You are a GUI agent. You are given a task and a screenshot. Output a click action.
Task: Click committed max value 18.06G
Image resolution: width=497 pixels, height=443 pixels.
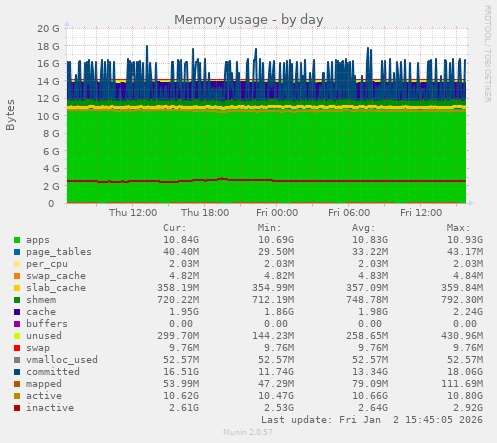pos(465,372)
